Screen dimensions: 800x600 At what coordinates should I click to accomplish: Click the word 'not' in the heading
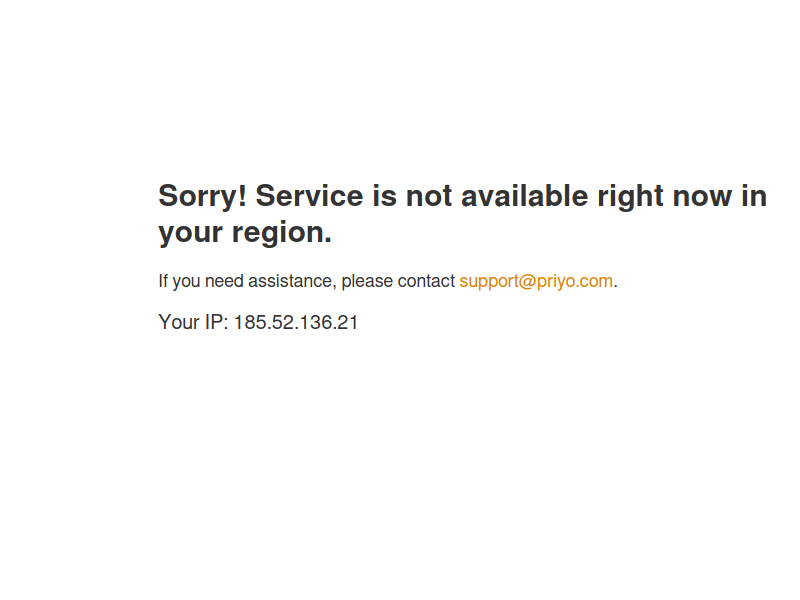coord(429,196)
